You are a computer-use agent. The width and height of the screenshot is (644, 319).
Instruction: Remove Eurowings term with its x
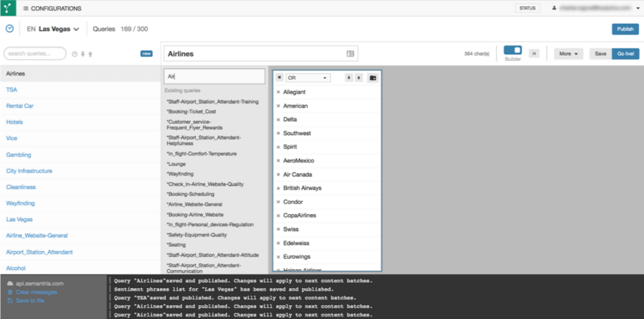(x=279, y=257)
